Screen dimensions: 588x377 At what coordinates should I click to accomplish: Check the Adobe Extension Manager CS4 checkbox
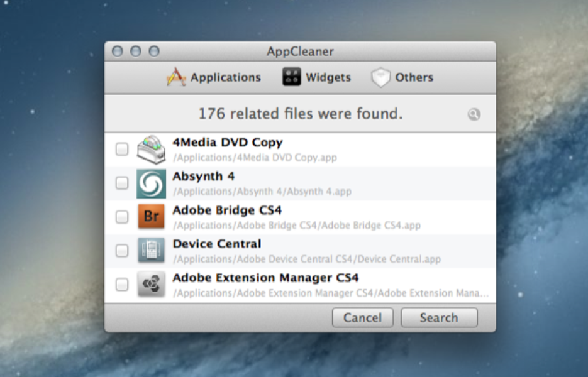click(122, 284)
